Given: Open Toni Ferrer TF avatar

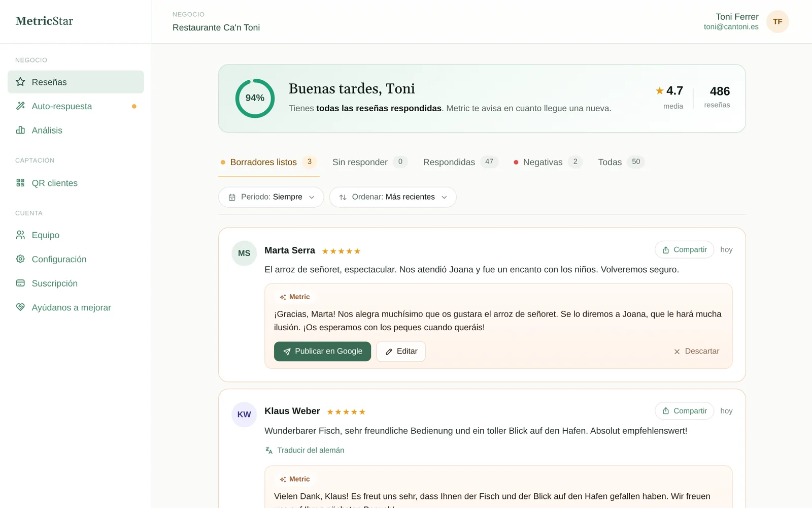Looking at the screenshot, I should click(777, 22).
